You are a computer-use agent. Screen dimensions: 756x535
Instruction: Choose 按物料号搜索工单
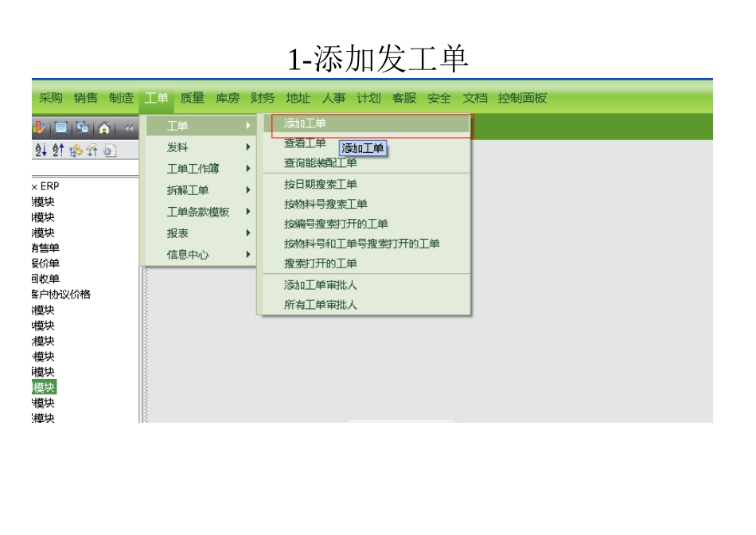[x=325, y=204]
